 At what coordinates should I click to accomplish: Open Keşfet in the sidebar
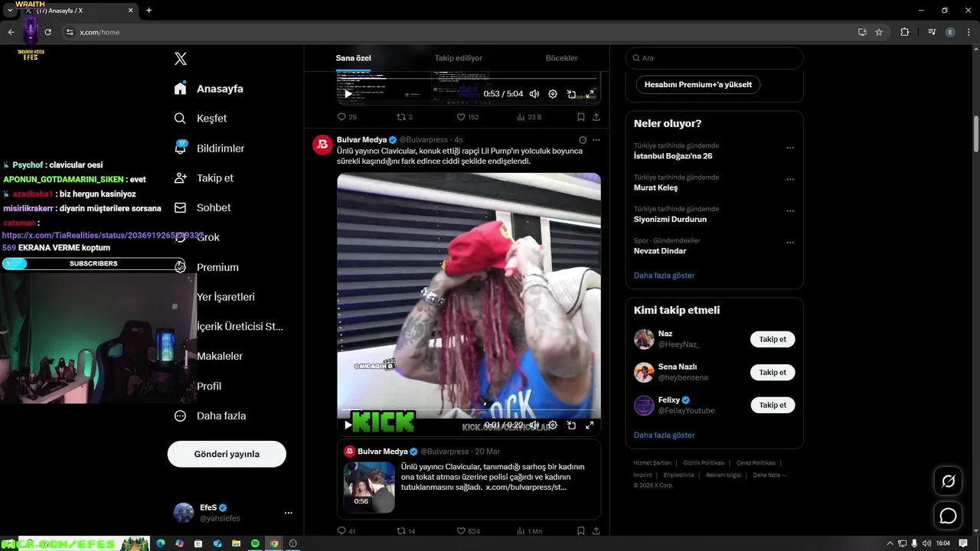click(201, 119)
